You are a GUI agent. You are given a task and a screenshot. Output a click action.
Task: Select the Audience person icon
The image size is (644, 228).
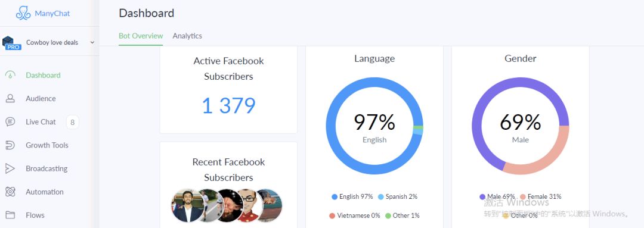[x=10, y=98]
